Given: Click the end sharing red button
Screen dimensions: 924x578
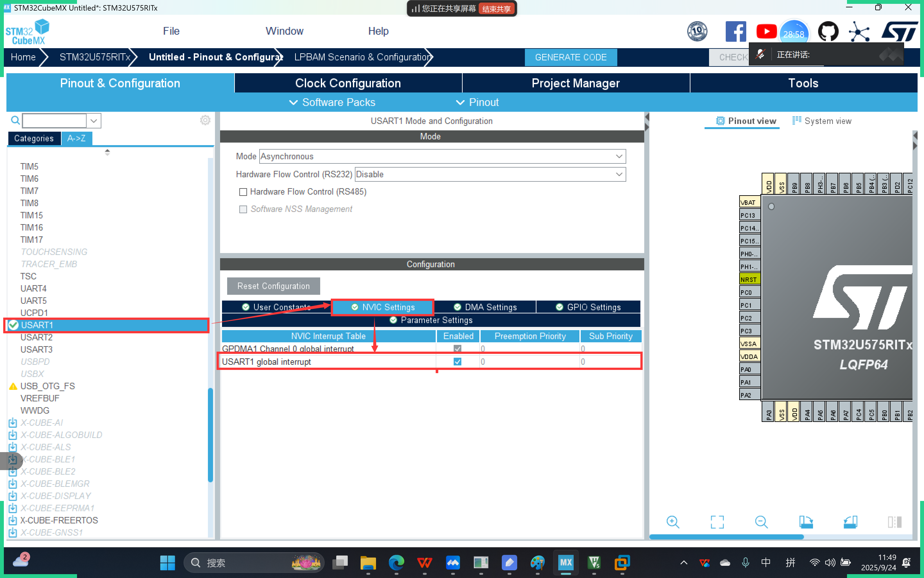Looking at the screenshot, I should click(x=496, y=8).
